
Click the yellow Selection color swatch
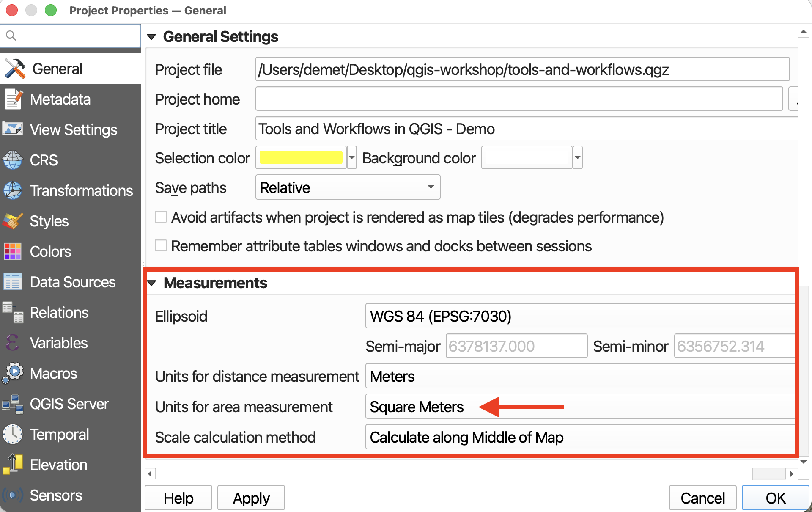(x=301, y=158)
